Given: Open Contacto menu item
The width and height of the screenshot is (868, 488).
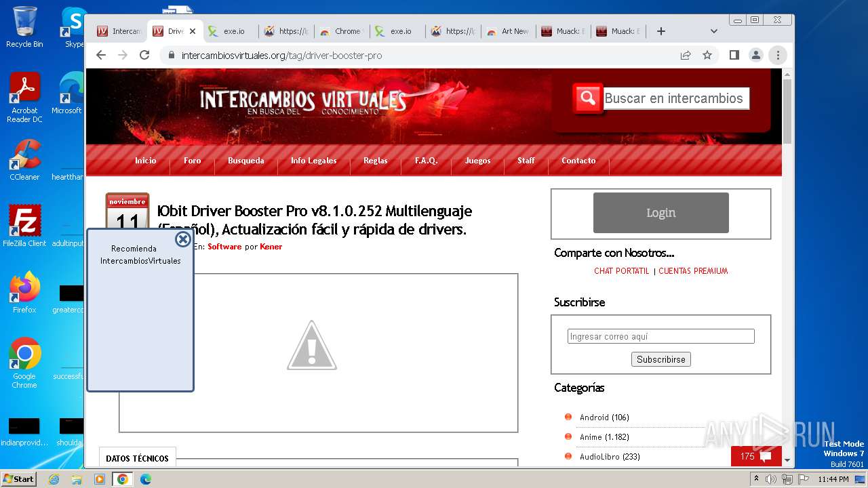Looking at the screenshot, I should click(x=578, y=161).
